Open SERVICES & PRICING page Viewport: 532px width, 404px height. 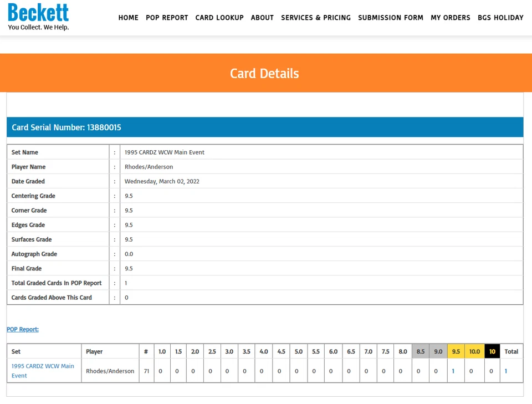316,18
